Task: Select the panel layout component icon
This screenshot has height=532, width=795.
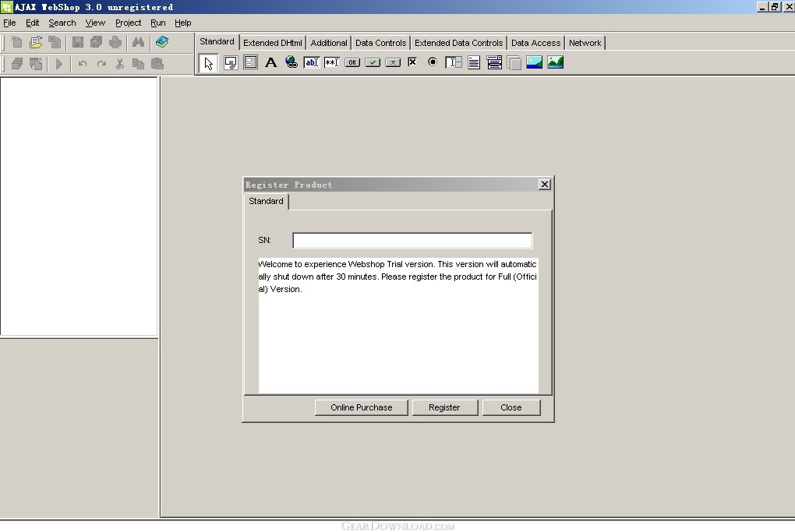Action: [250, 62]
